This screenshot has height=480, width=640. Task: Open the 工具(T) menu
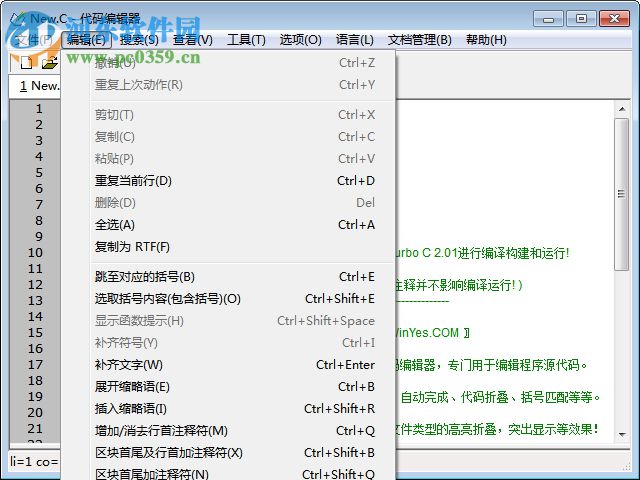click(246, 40)
